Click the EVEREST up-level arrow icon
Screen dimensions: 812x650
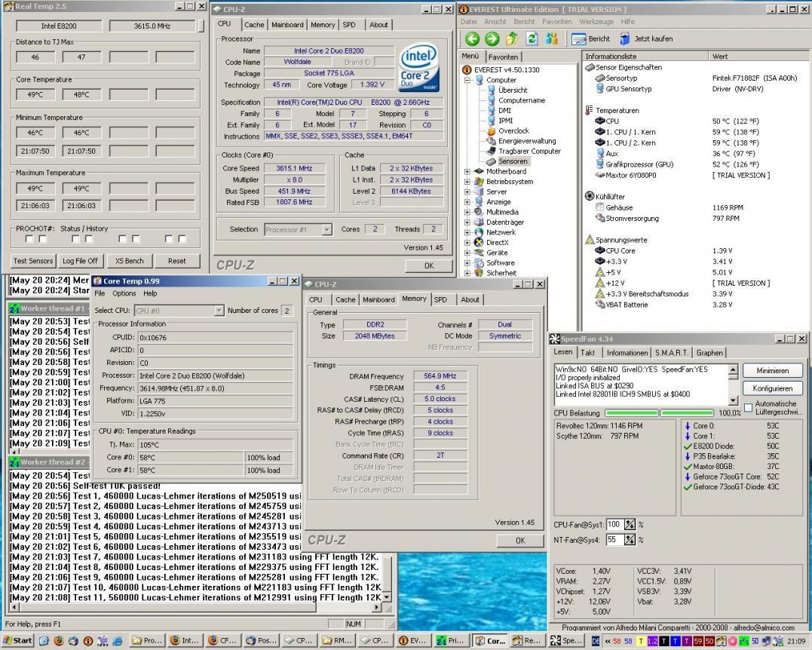512,38
